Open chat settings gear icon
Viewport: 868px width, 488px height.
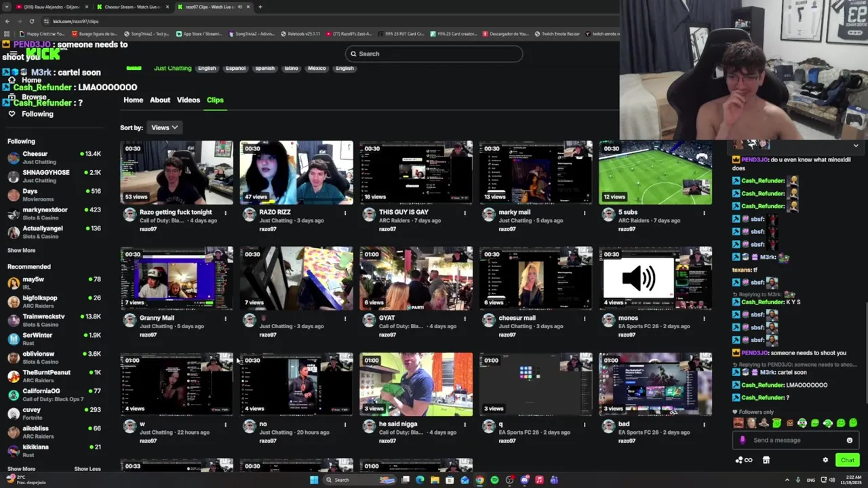coord(825,460)
